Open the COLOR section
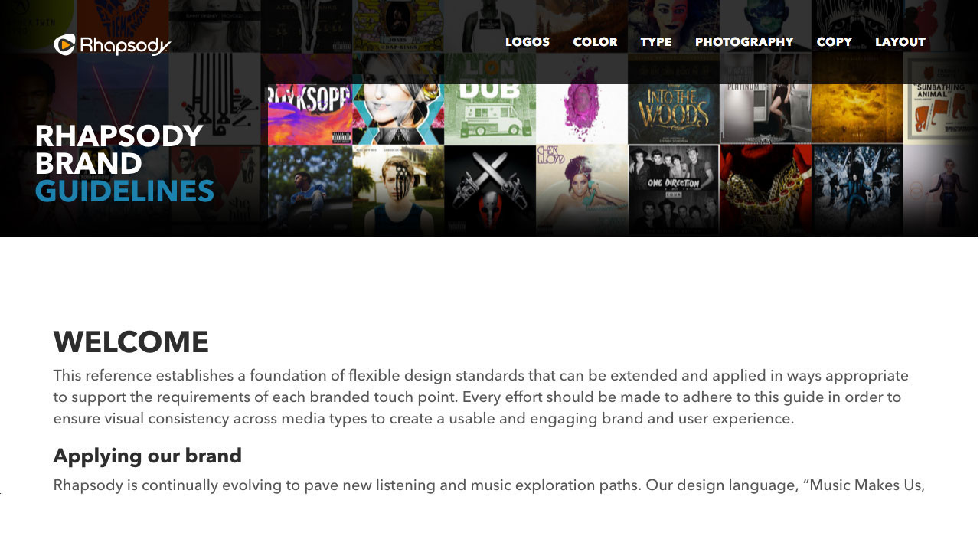 [x=594, y=42]
